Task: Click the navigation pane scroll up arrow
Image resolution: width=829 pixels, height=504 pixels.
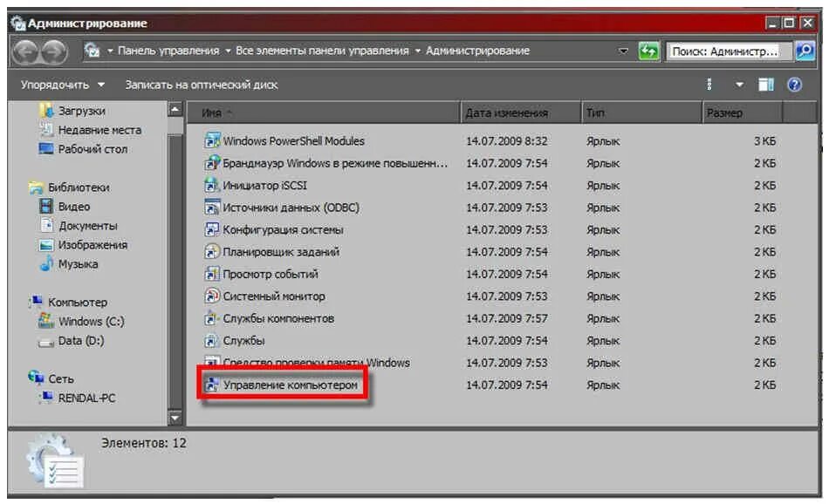Action: [x=175, y=110]
